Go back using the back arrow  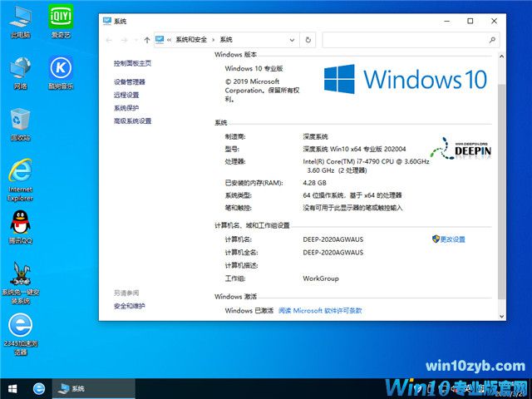point(109,40)
